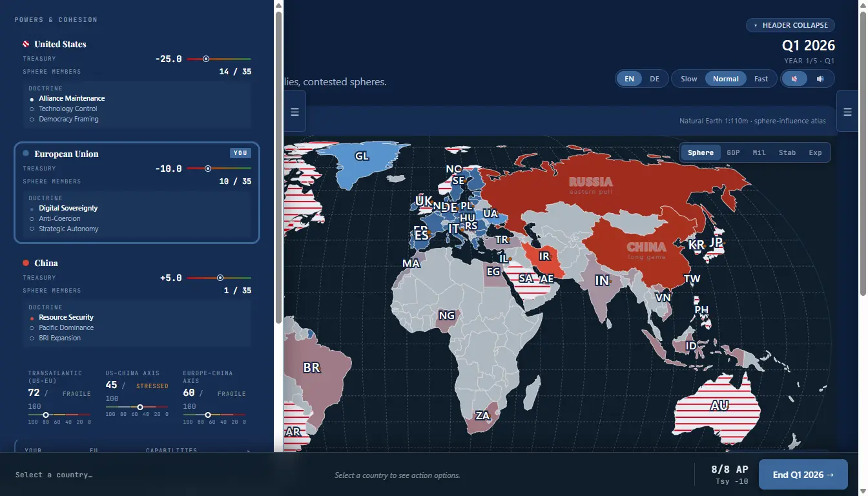The width and height of the screenshot is (868, 496).
Task: Choose the BRI Expansion doctrine
Action: (x=59, y=338)
